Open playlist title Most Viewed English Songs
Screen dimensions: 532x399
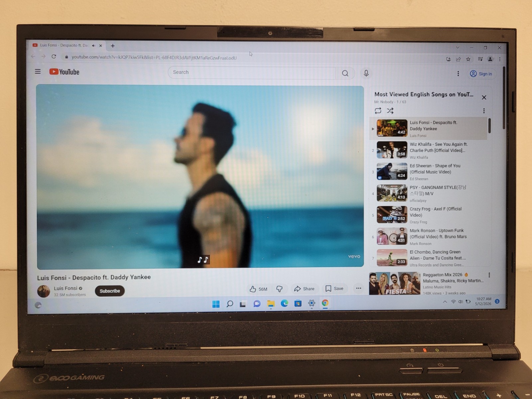point(424,94)
